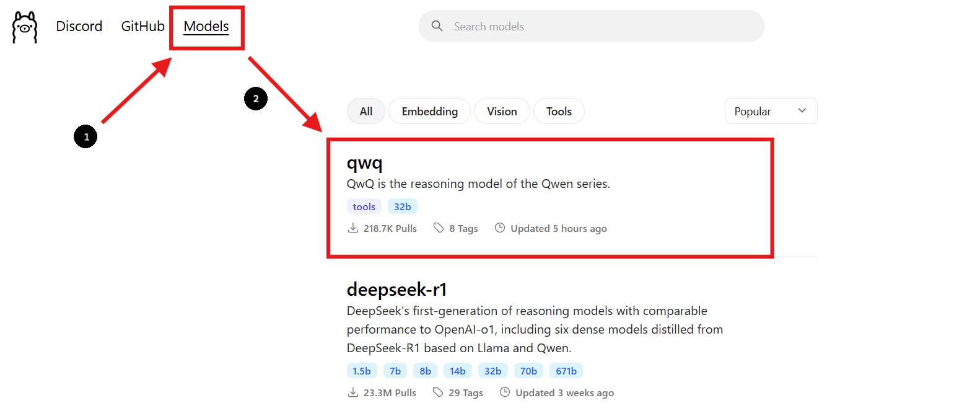Click the tag icon beside 8 Tags
980x408 pixels.
(x=439, y=228)
